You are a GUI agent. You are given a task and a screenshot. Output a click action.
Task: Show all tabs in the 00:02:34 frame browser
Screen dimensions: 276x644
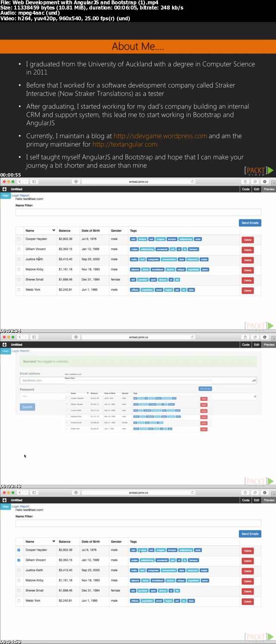click(x=255, y=181)
